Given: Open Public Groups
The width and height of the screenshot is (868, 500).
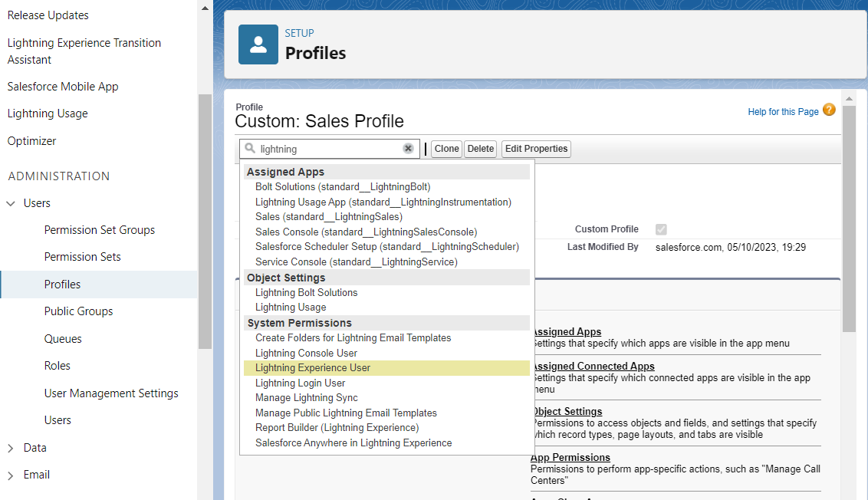Looking at the screenshot, I should [x=79, y=311].
